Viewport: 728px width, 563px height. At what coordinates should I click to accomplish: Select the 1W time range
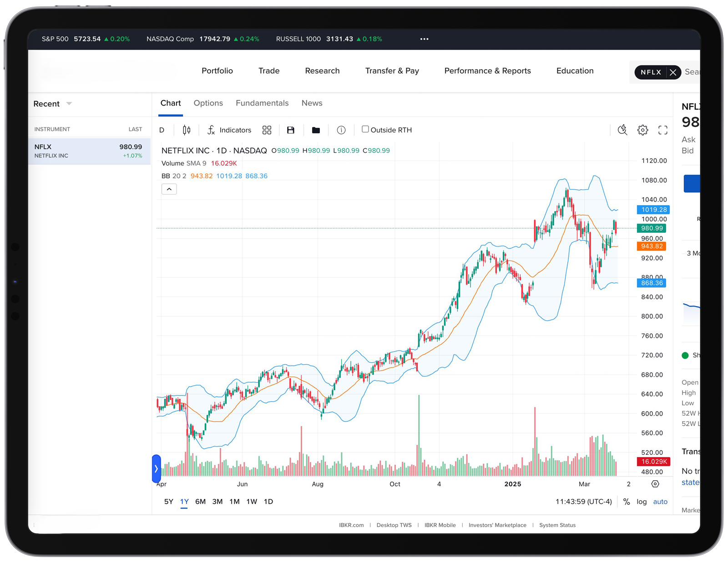(x=252, y=502)
